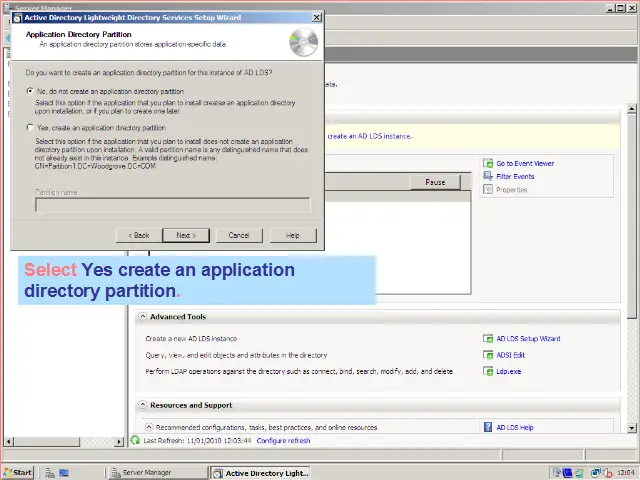This screenshot has height=480, width=640.
Task: Click 'Create a new AD LDS instance' text
Action: pos(191,338)
